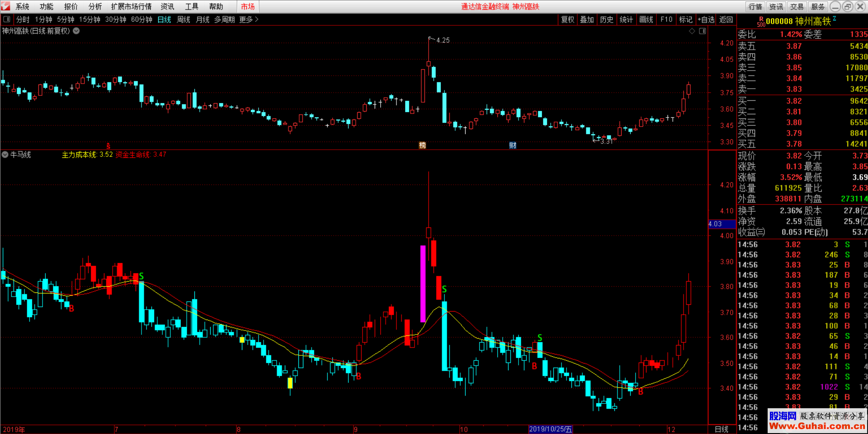868x434 pixels.
Task: Open the 多周期 view tab
Action: point(224,19)
